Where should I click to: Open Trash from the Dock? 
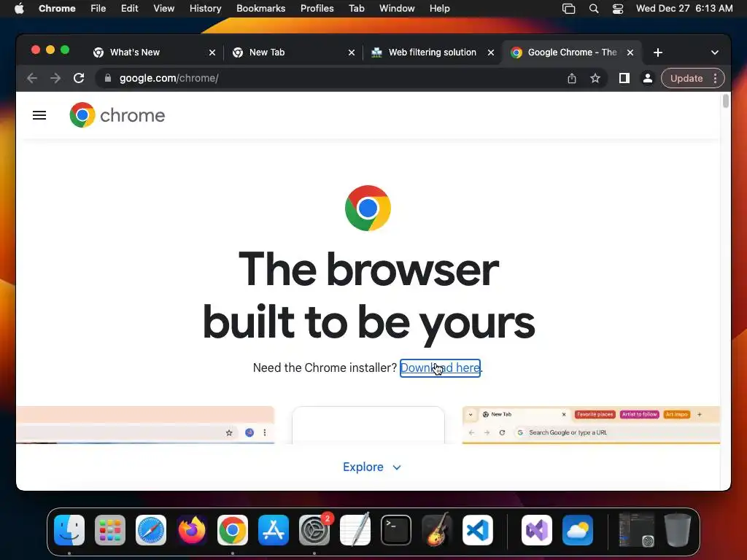click(678, 530)
